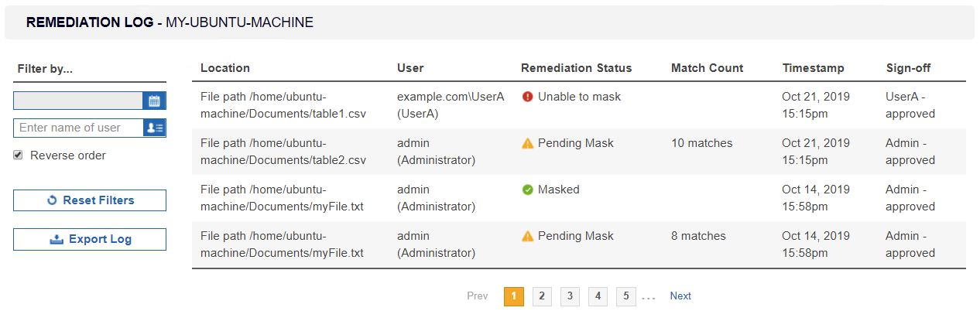Click the user list icon in filter
Viewport: 980px width, 311px height.
(x=154, y=128)
